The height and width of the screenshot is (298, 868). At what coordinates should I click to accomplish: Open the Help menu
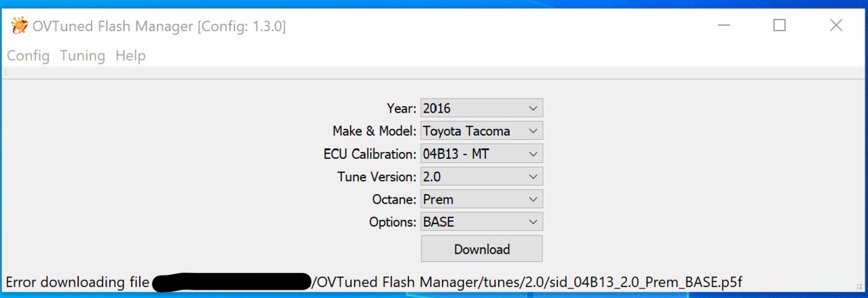(130, 56)
